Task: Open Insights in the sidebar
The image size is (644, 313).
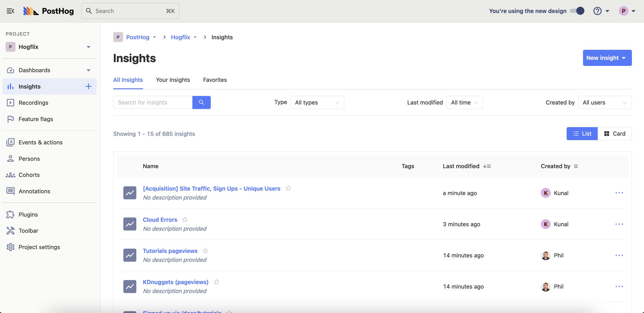Action: point(50,86)
